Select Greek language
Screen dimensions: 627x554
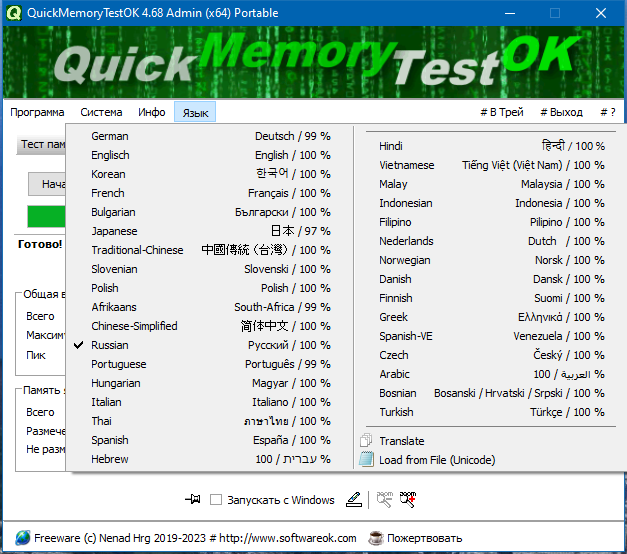491,317
